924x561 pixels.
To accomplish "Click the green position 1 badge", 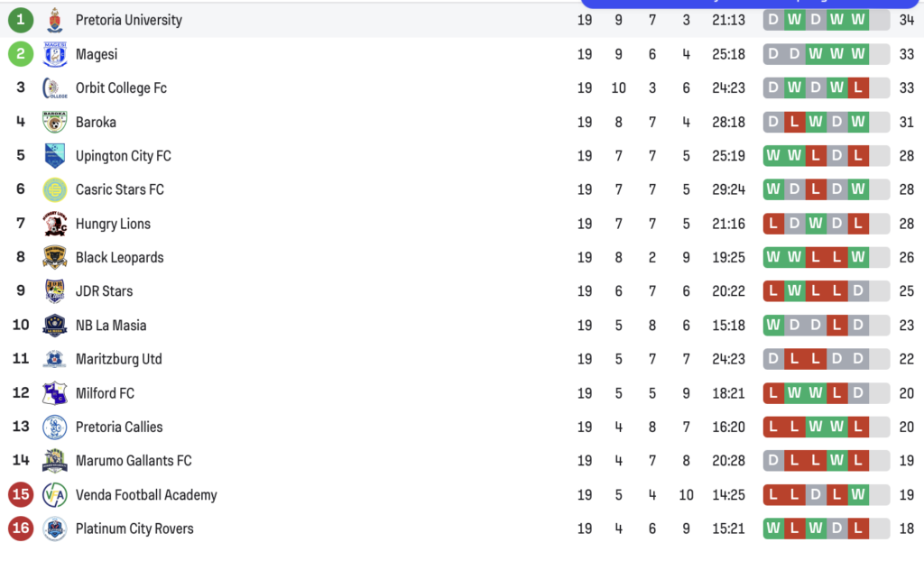I will point(21,20).
